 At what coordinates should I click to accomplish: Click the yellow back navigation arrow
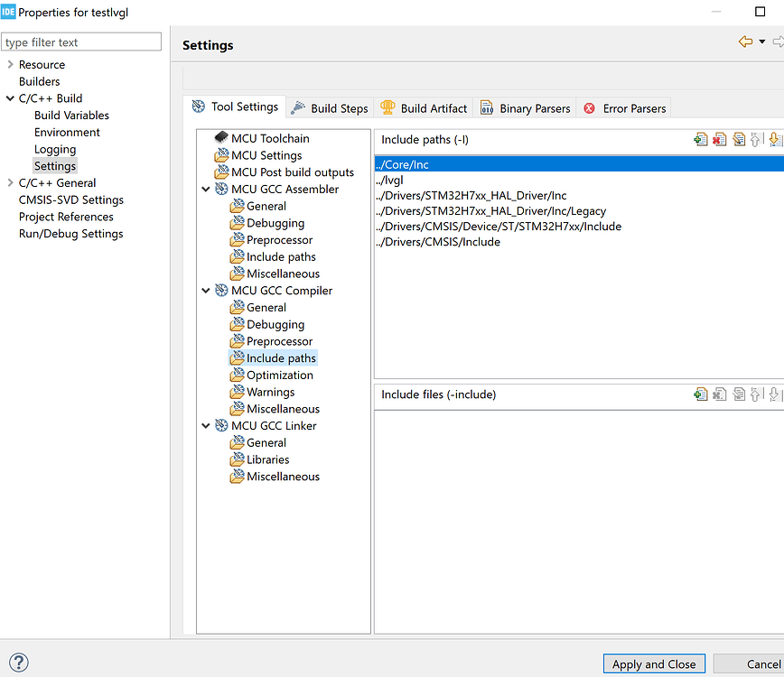(x=745, y=42)
